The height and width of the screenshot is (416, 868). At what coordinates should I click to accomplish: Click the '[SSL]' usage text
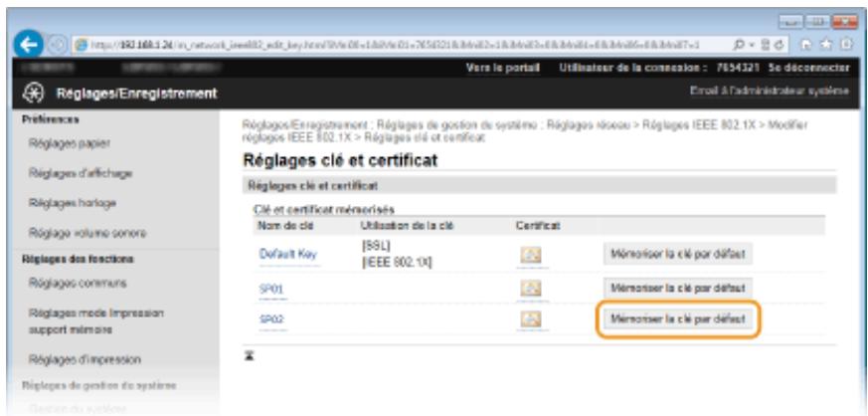[376, 246]
